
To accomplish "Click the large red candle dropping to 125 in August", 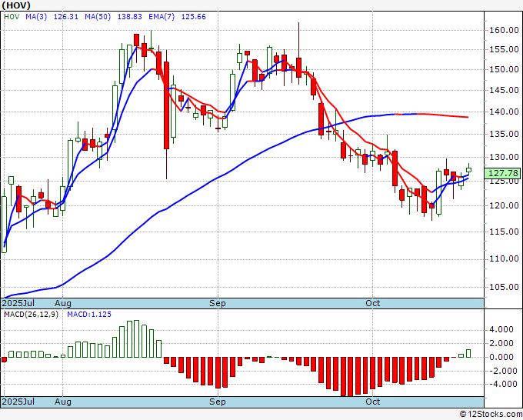I will pyautogui.click(x=166, y=105).
